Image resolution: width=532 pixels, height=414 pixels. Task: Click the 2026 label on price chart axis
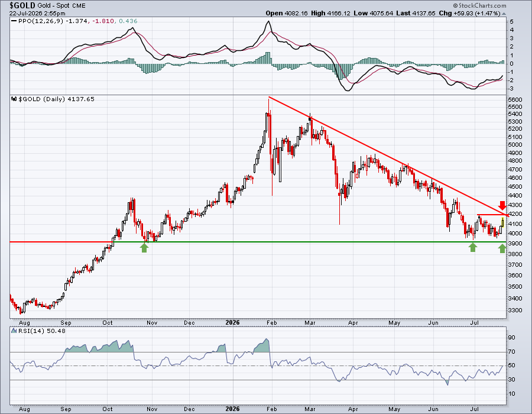(x=232, y=322)
